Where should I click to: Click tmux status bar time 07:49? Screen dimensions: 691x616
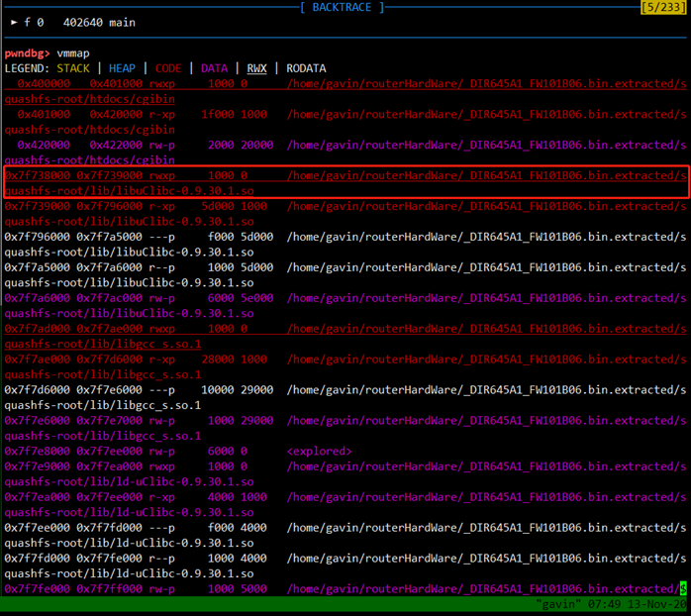pos(604,604)
